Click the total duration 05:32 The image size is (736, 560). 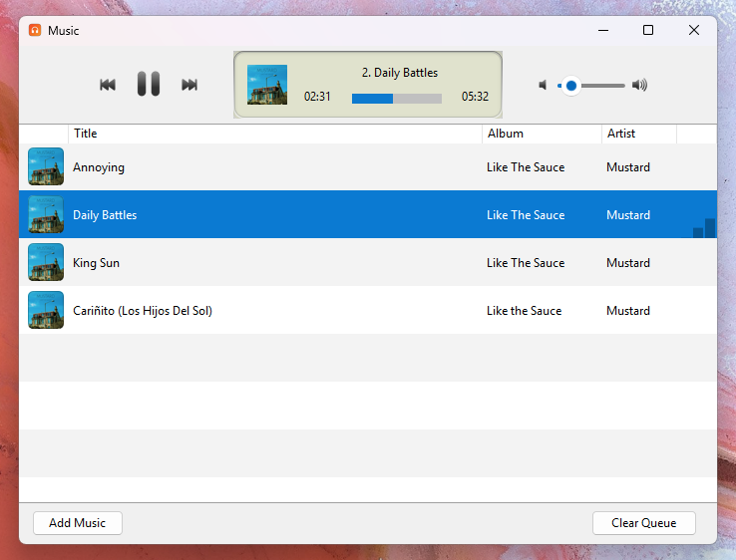(x=475, y=97)
